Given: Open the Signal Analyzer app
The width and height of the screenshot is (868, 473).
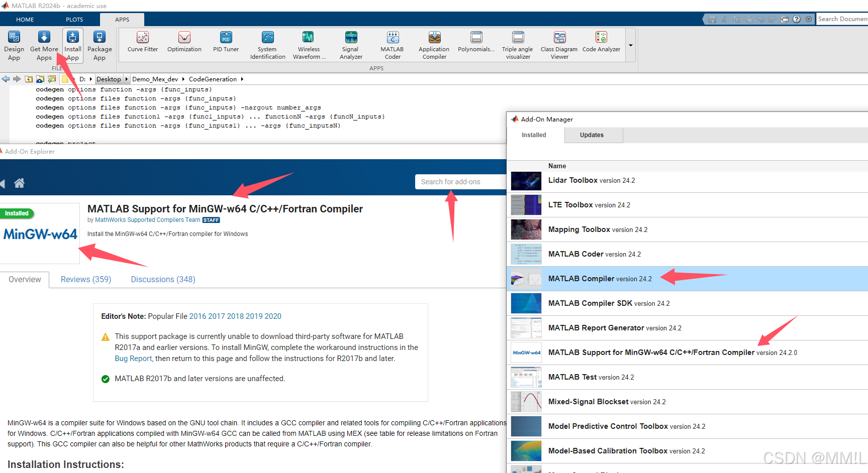Looking at the screenshot, I should (x=351, y=45).
